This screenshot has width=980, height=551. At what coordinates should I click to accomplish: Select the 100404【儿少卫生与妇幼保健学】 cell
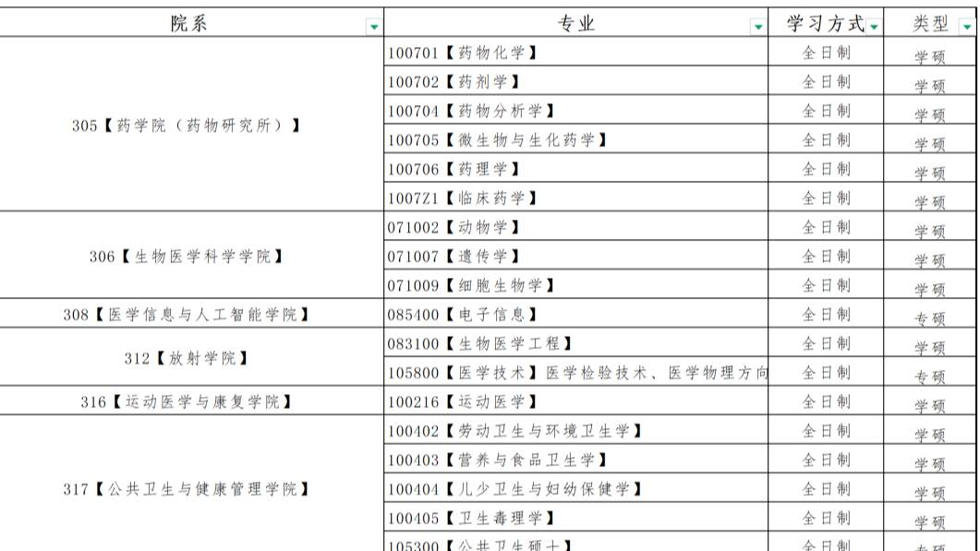(575, 488)
